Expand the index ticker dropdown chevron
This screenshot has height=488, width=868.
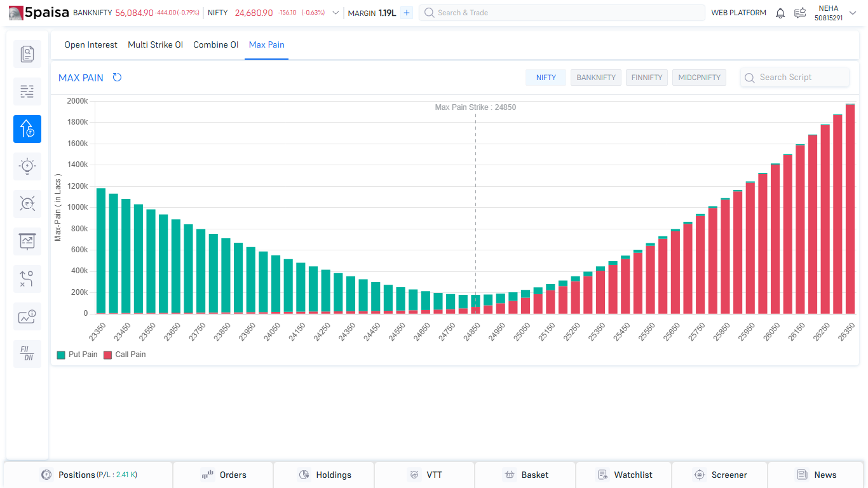click(x=336, y=13)
